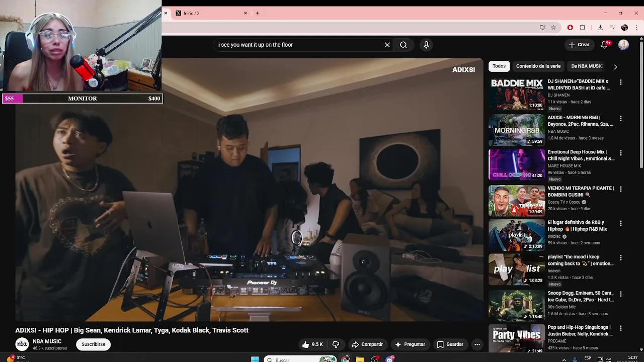Switch to the Inicio / X tab

209,13
